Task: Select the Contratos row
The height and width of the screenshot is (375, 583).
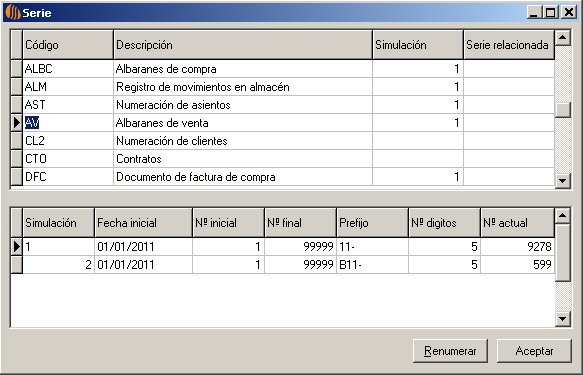Action: click(283, 159)
